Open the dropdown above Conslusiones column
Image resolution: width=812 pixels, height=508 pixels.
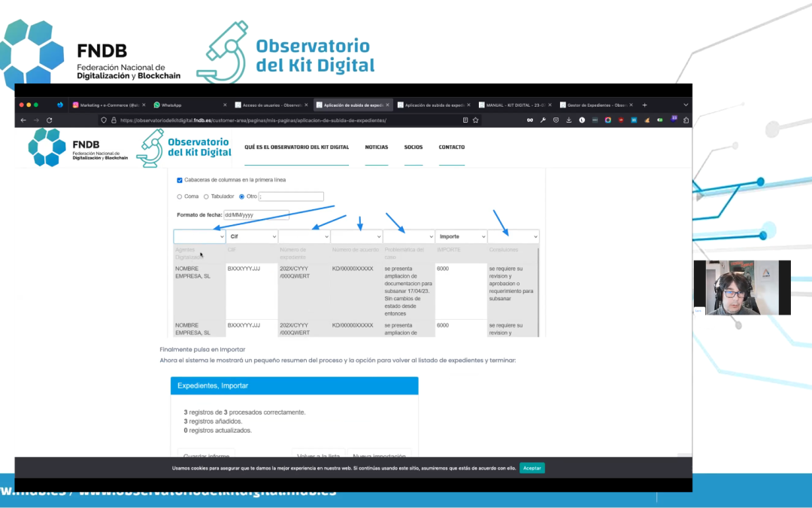[x=514, y=236]
